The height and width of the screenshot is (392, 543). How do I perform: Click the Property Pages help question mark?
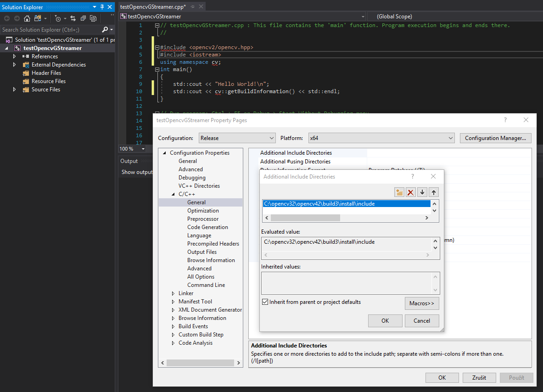tap(505, 120)
